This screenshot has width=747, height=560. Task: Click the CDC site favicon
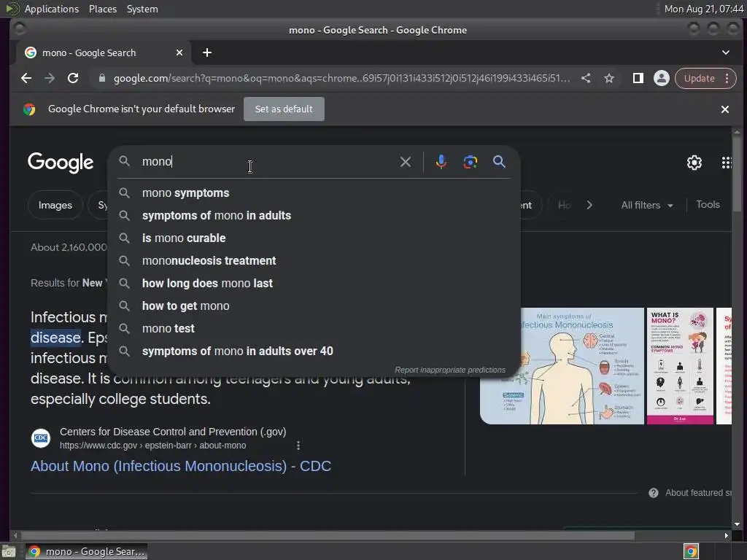point(41,438)
